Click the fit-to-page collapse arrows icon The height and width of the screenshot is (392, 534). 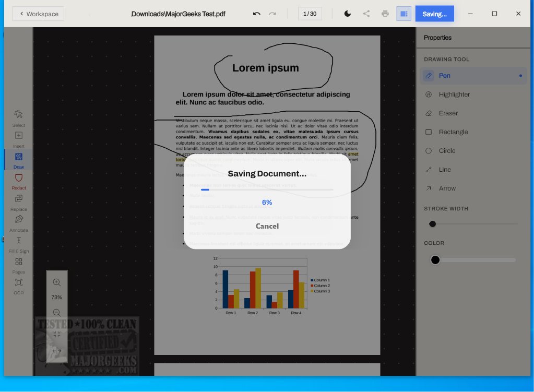[x=57, y=334]
